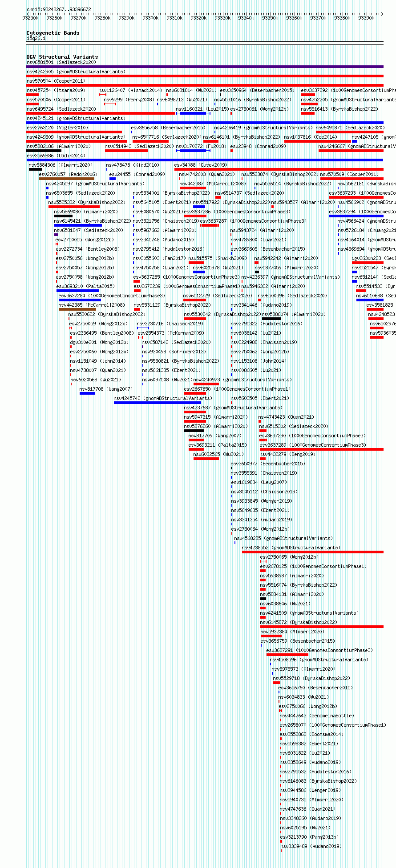Select nsv4432279 (Deng2019) variant
Image resolution: width=396 pixels, height=868 pixels.
pyautogui.click(x=287, y=454)
